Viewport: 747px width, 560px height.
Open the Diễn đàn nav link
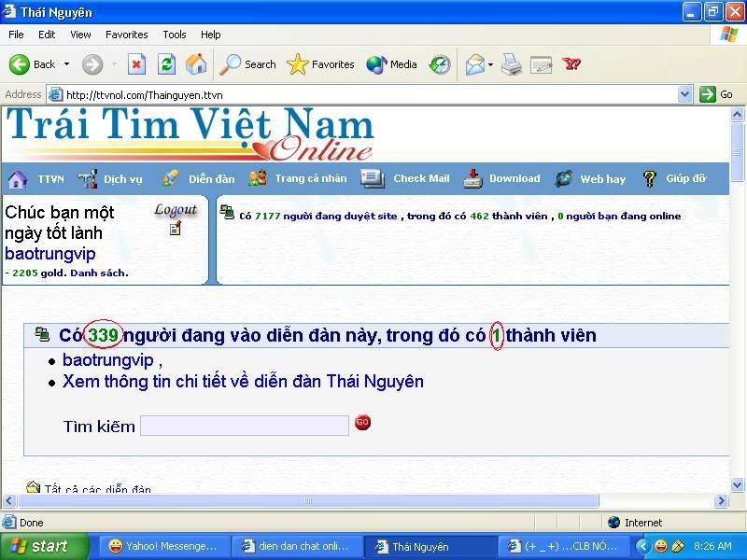tap(212, 179)
